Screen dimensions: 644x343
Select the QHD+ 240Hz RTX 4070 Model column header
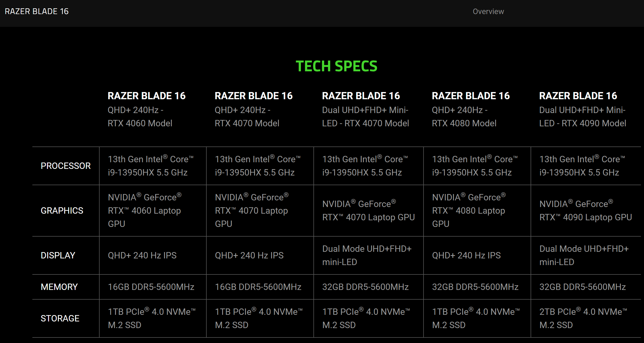[x=253, y=109]
